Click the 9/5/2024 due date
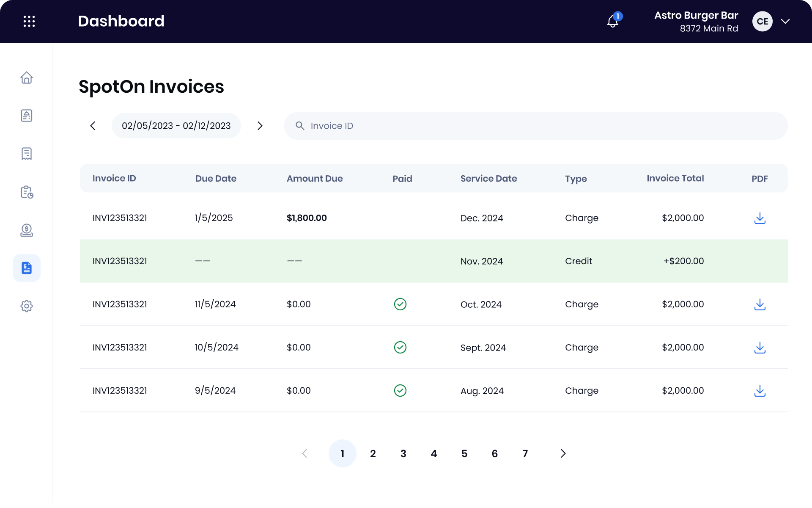 click(x=215, y=391)
